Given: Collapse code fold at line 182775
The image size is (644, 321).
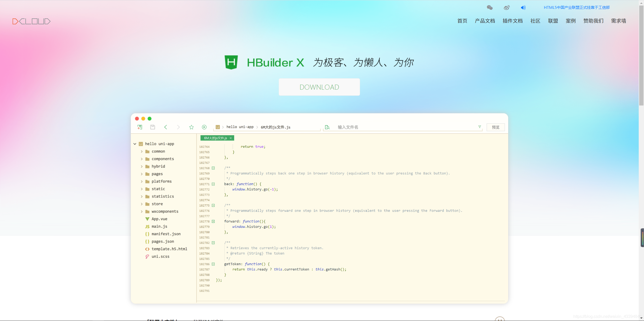Looking at the screenshot, I should pos(213,205).
